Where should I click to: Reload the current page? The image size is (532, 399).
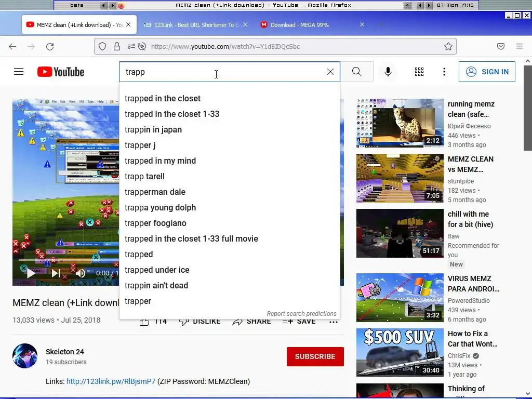(x=50, y=46)
